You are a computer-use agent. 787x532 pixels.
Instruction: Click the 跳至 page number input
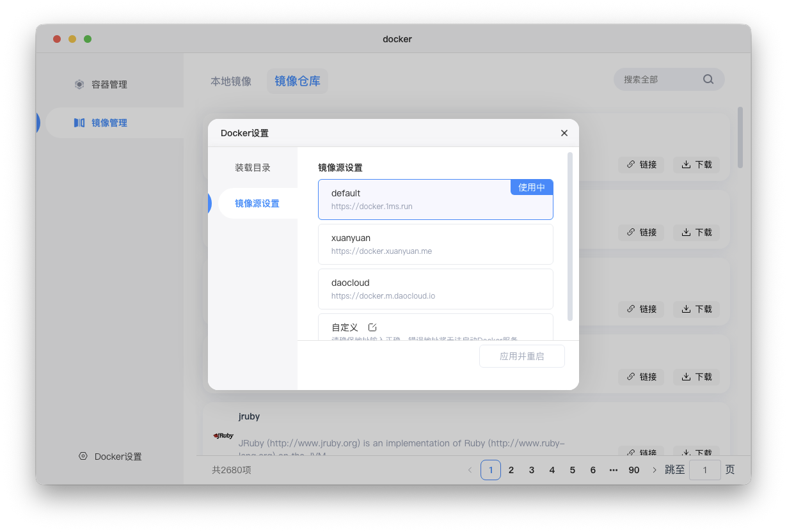point(705,470)
